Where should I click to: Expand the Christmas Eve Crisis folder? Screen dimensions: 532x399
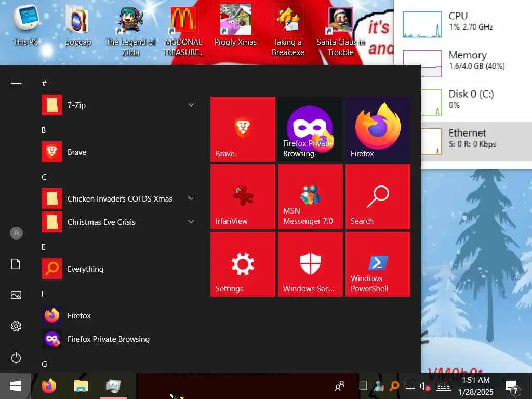pos(191,222)
